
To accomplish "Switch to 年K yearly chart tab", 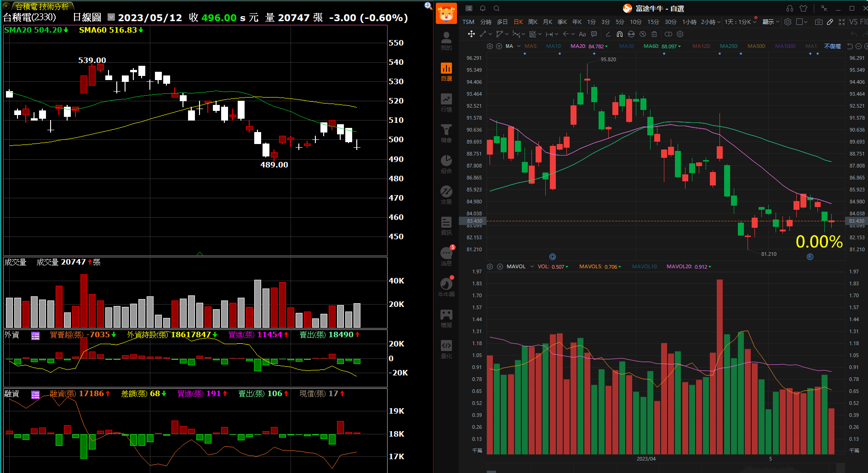I will 577,22.
